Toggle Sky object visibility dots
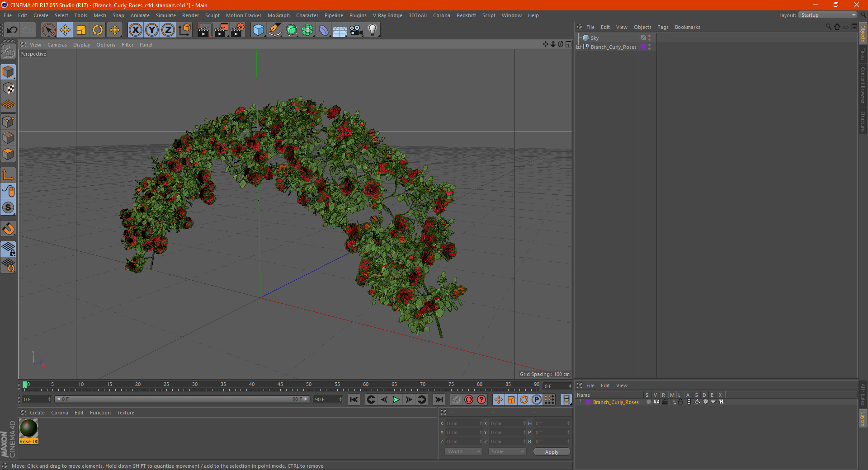The height and width of the screenshot is (470, 868). (x=650, y=38)
